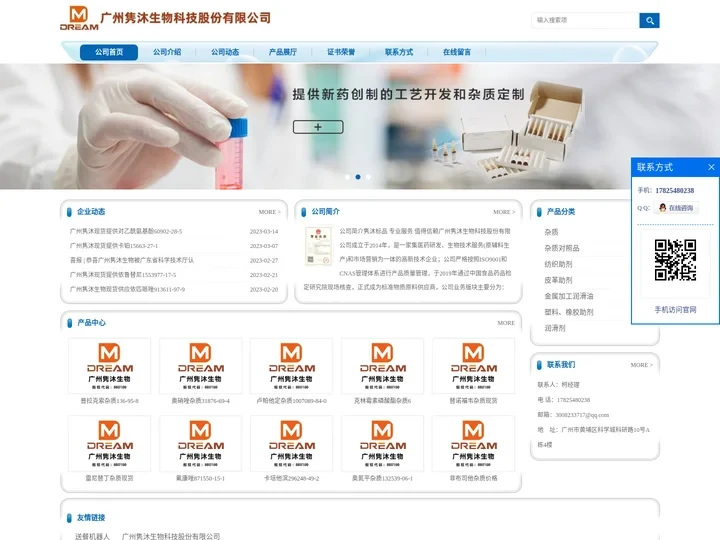Screen dimensions: 720x540
Task: Select the third carousel dot indicator
Action: pyautogui.click(x=368, y=177)
